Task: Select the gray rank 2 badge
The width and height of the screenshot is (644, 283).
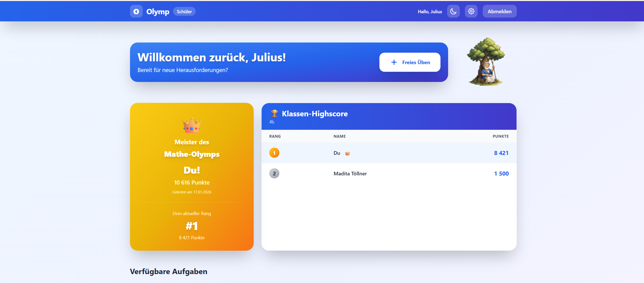Action: [274, 174]
